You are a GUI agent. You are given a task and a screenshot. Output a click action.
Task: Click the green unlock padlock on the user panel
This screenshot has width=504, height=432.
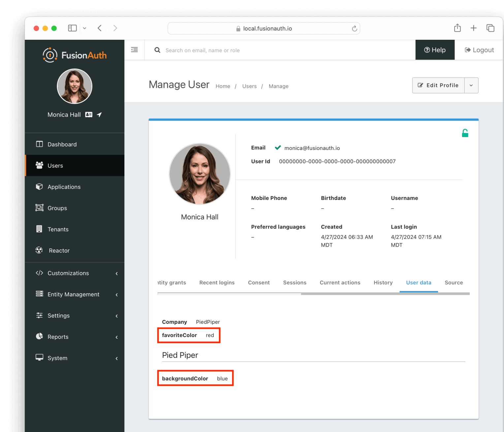tap(465, 133)
